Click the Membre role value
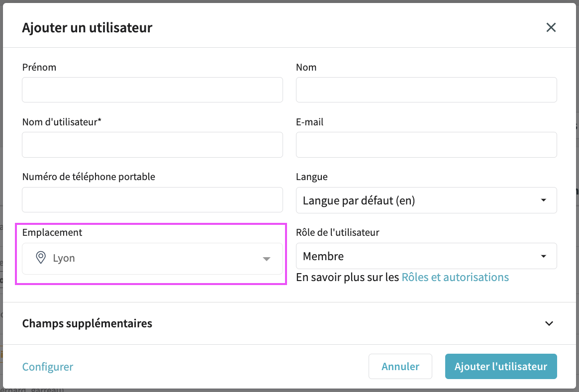579x392 pixels. click(x=323, y=256)
